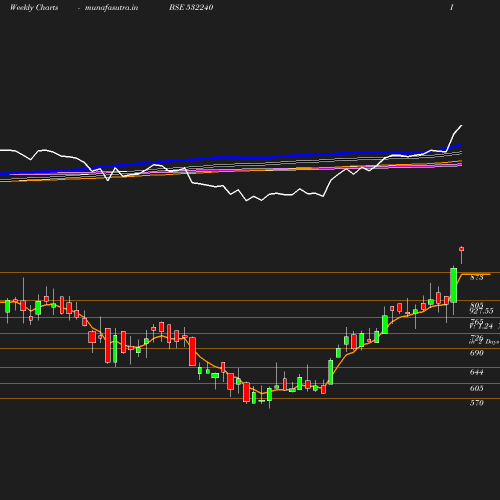Click the 873 price level label

pyautogui.click(x=477, y=277)
